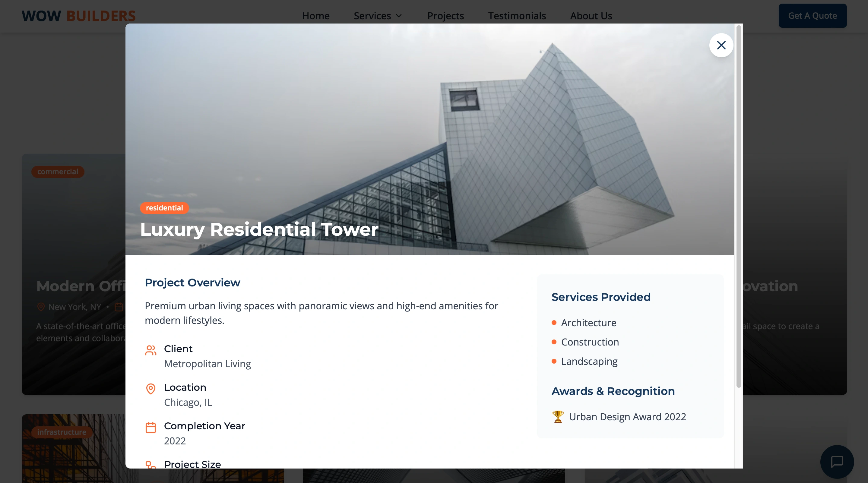This screenshot has height=483, width=868.
Task: Click the modal vertical scrollbar
Action: click(739, 206)
